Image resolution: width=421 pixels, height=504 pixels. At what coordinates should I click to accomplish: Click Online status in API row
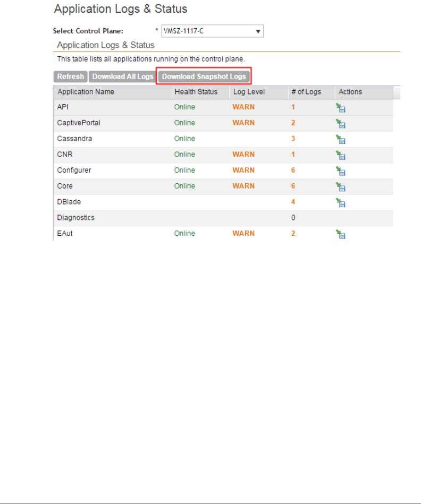184,107
